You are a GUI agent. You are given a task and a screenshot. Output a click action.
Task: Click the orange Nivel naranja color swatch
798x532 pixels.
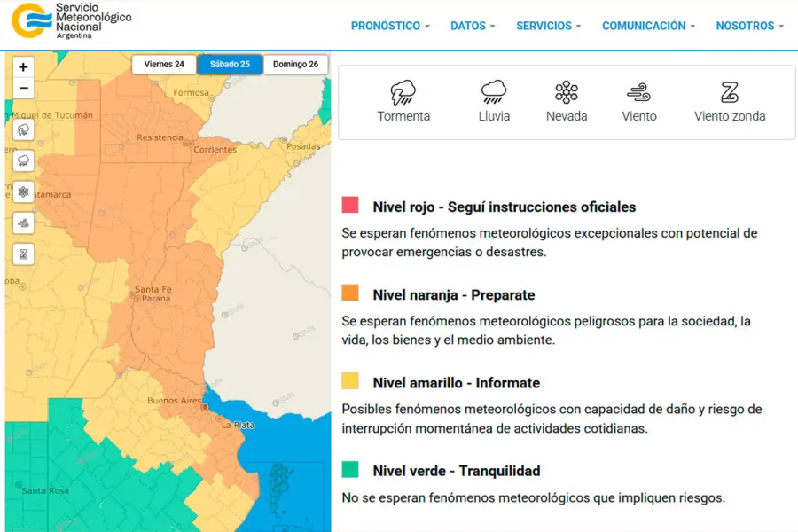[x=350, y=293]
